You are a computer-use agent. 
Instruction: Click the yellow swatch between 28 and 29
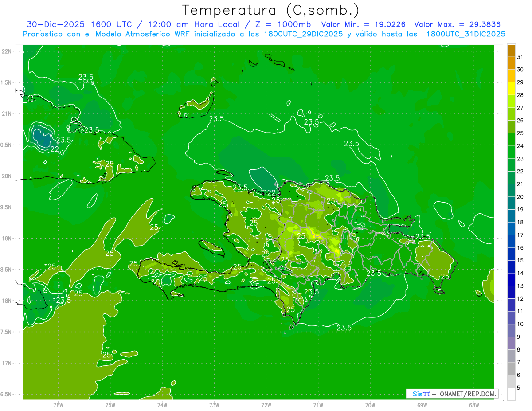pos(511,89)
